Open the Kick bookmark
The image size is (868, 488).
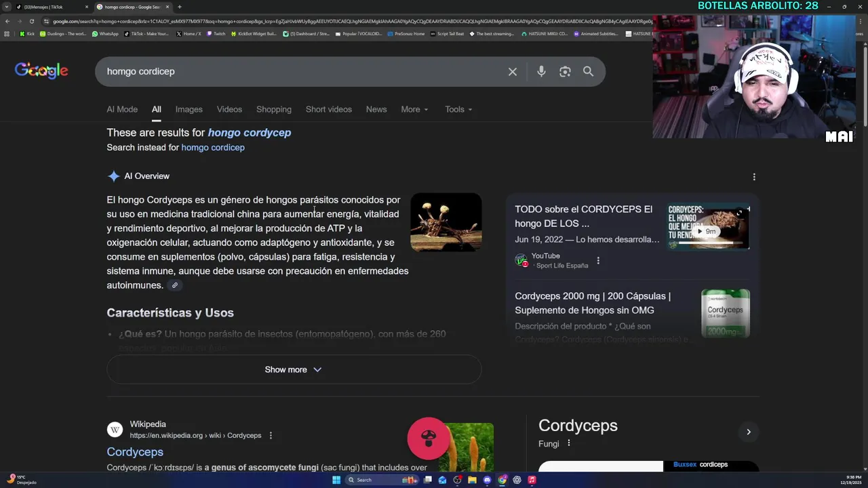coord(27,33)
